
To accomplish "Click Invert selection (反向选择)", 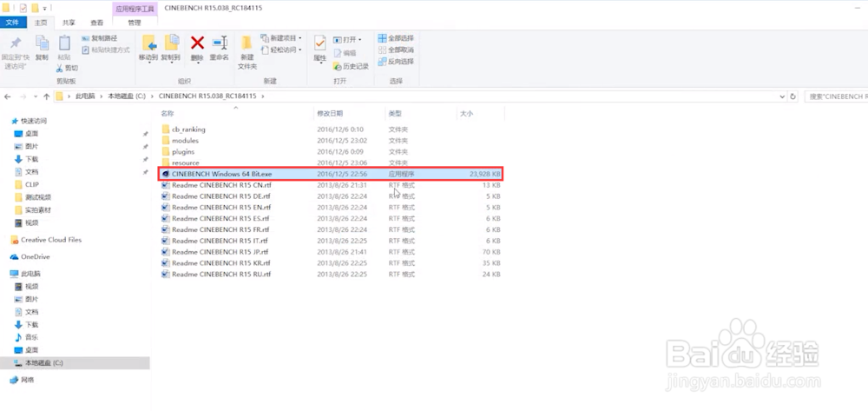I will click(x=396, y=62).
